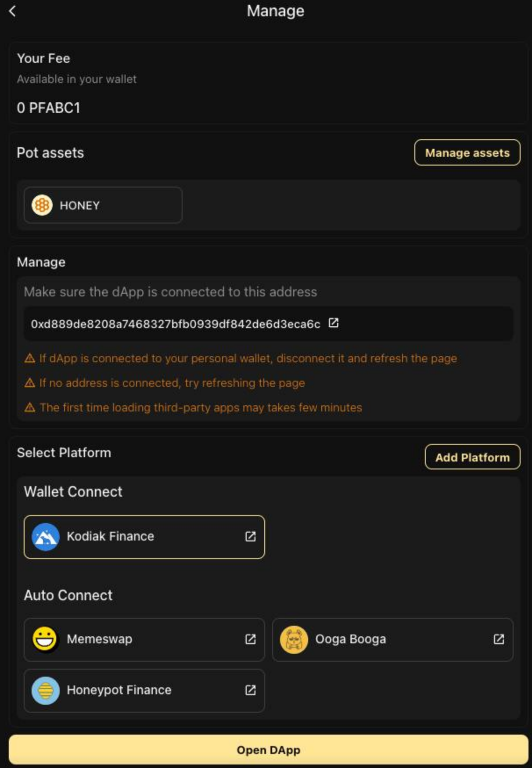
Task: Open address in explorer via external-link icon
Action: (334, 323)
